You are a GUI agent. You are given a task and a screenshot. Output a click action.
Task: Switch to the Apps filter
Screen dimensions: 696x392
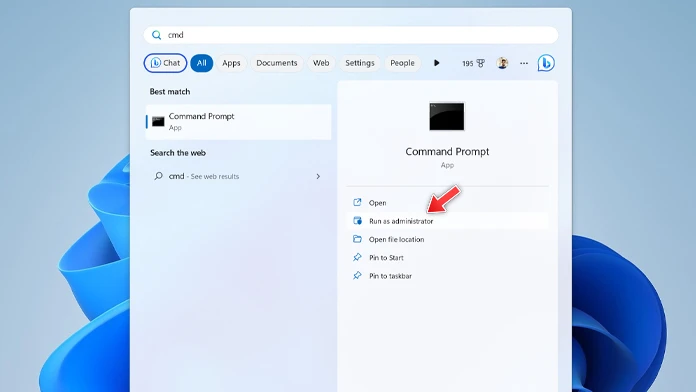(231, 63)
